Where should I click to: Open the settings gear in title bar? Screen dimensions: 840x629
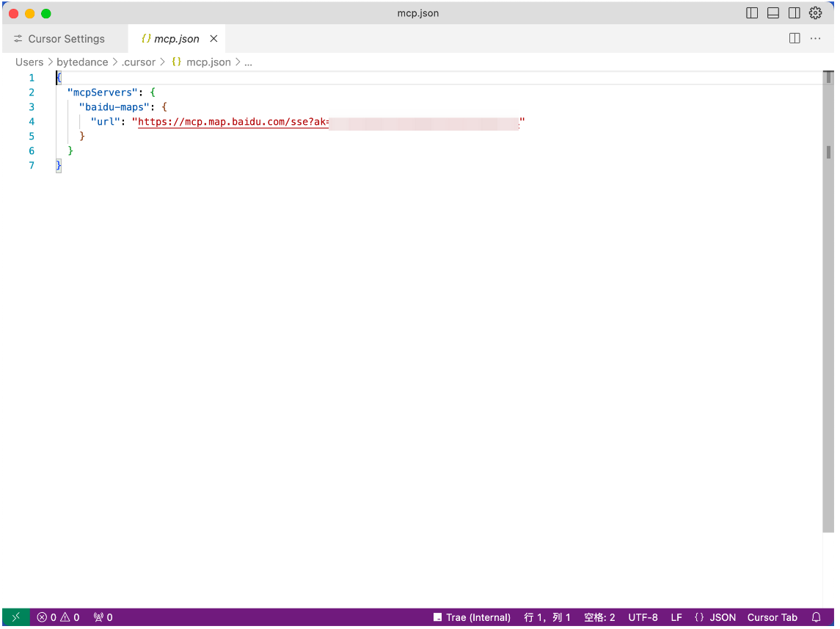[x=815, y=13]
